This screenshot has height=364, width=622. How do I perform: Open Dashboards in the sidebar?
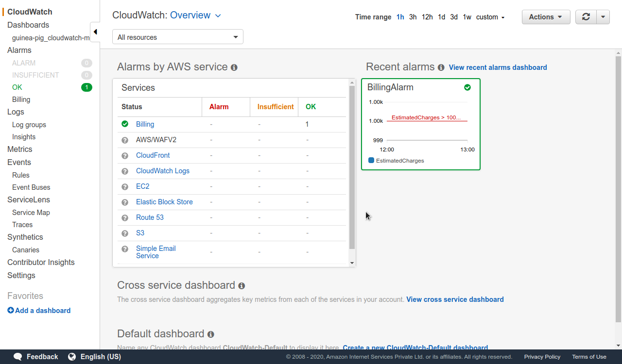click(x=28, y=25)
